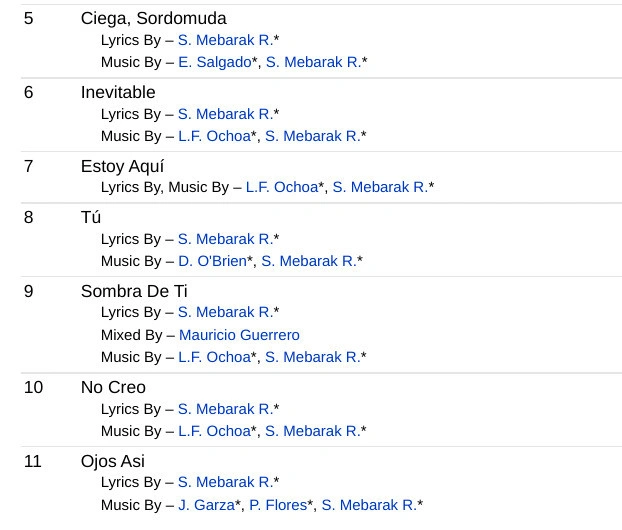The width and height of the screenshot is (622, 530).
Task: Open L.F. Ochoa link under No Creo
Action: coord(214,431)
